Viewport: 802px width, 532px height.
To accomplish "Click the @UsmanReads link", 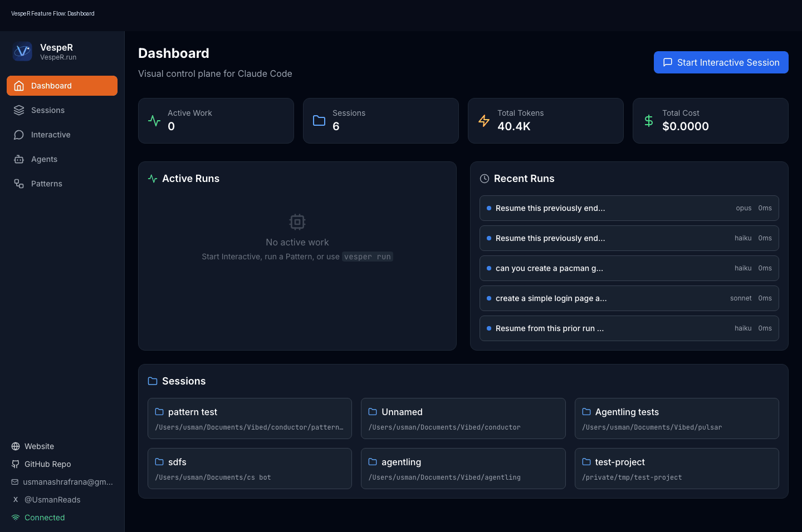I will click(52, 500).
